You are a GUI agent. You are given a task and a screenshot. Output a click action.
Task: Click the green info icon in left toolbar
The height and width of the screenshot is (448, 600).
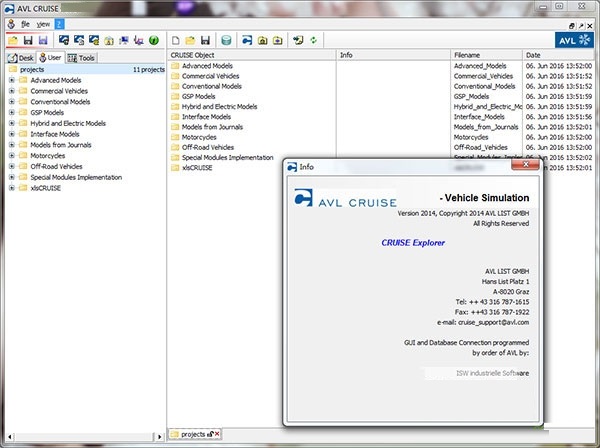154,41
